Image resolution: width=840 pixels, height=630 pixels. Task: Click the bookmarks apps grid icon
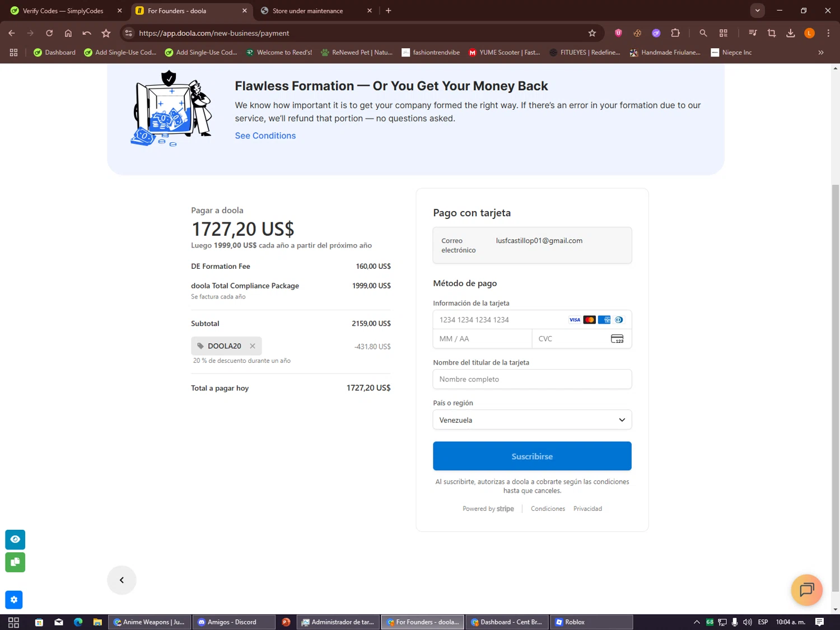[x=13, y=53]
